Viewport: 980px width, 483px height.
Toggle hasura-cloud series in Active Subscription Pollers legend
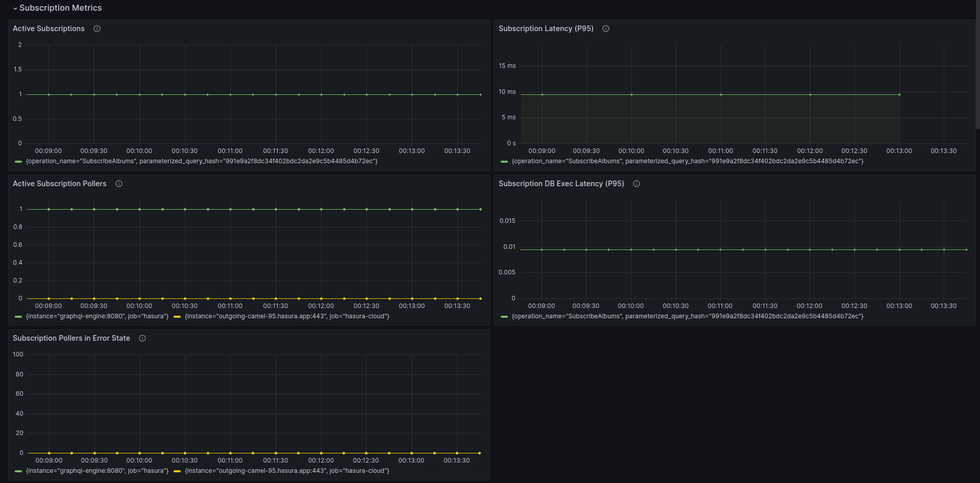[x=287, y=316]
